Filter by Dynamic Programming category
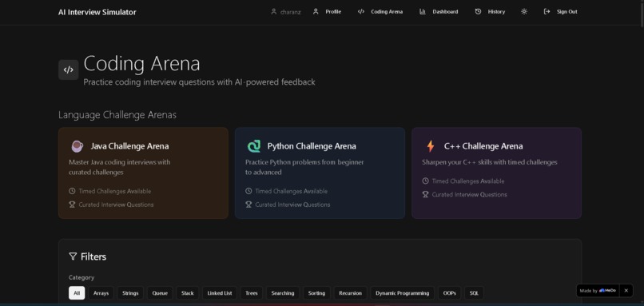 pos(403,293)
